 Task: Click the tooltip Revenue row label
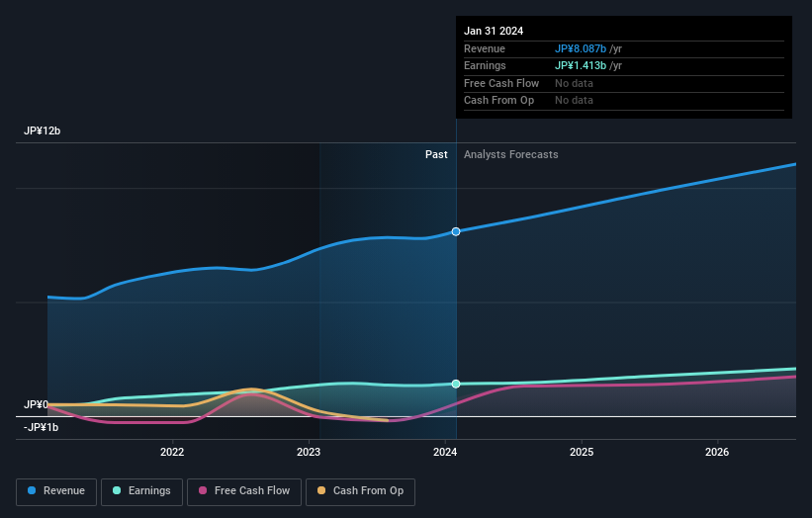485,48
